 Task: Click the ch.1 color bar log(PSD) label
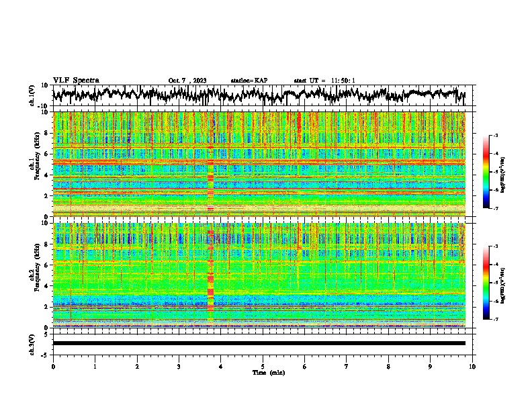click(x=503, y=175)
